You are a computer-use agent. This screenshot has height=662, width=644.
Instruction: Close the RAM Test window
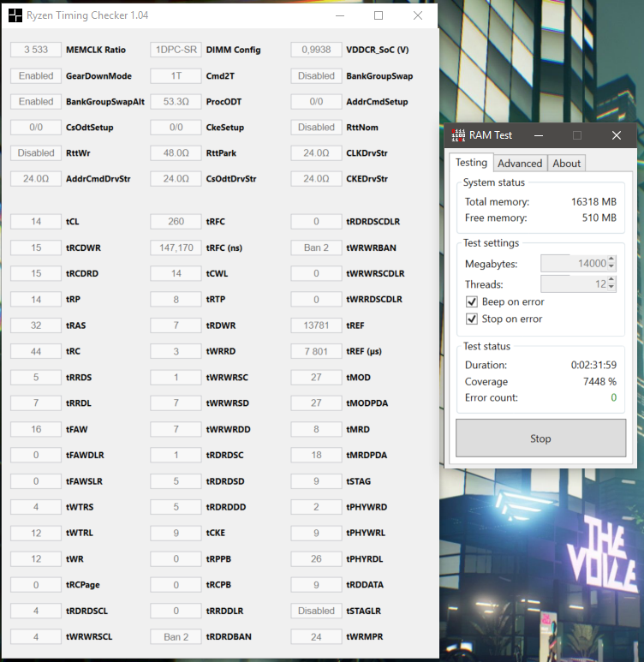click(x=617, y=135)
